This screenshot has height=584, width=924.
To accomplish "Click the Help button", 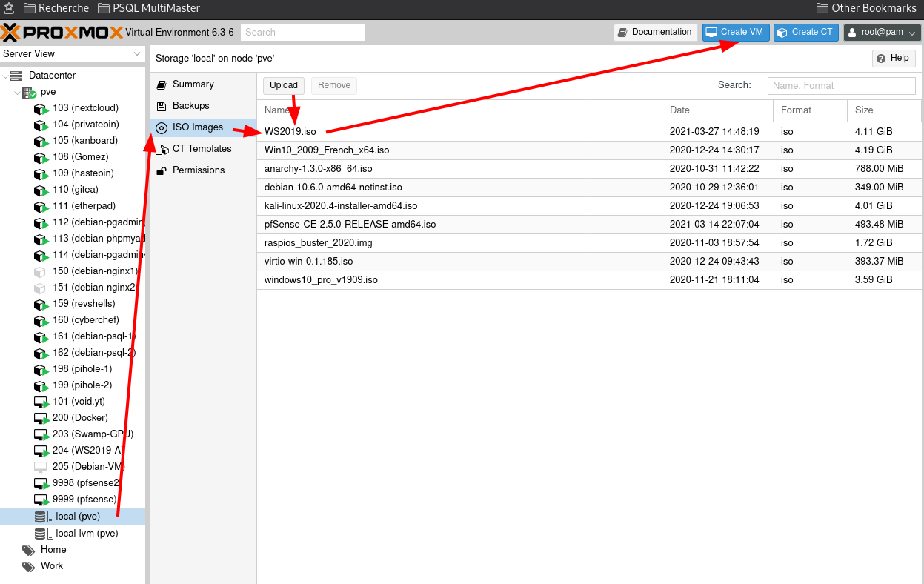I will point(894,59).
